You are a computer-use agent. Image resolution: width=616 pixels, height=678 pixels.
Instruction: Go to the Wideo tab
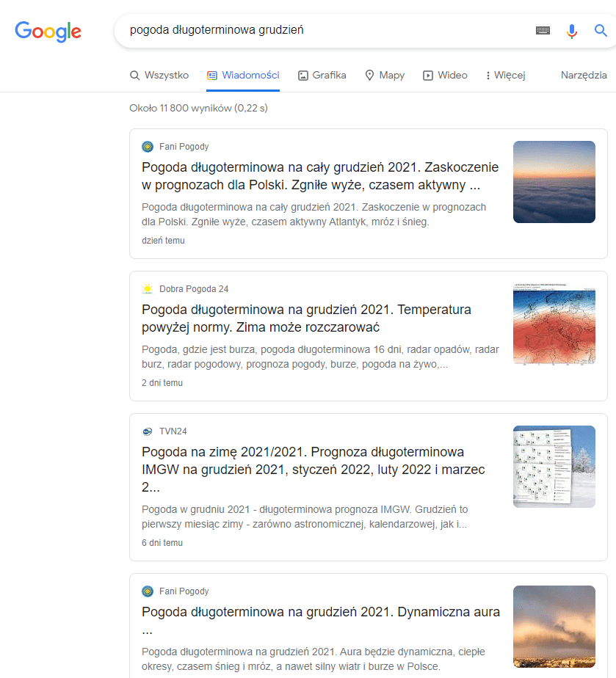[445, 76]
